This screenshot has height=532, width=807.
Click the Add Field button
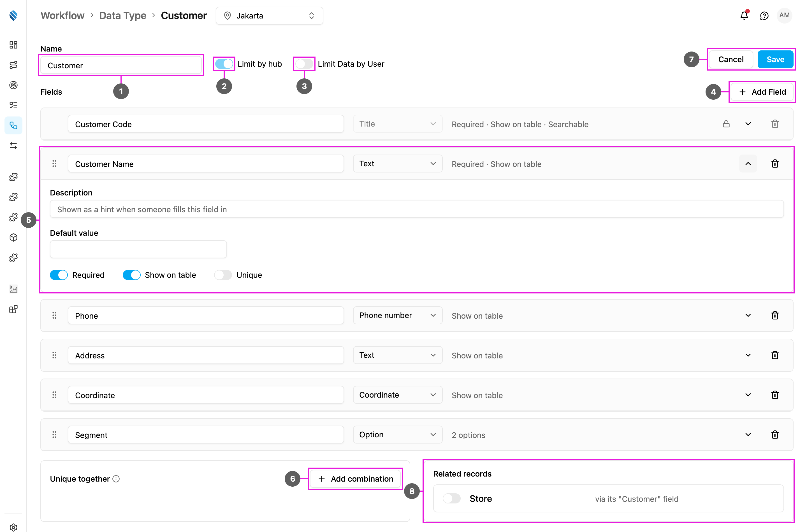coord(762,92)
